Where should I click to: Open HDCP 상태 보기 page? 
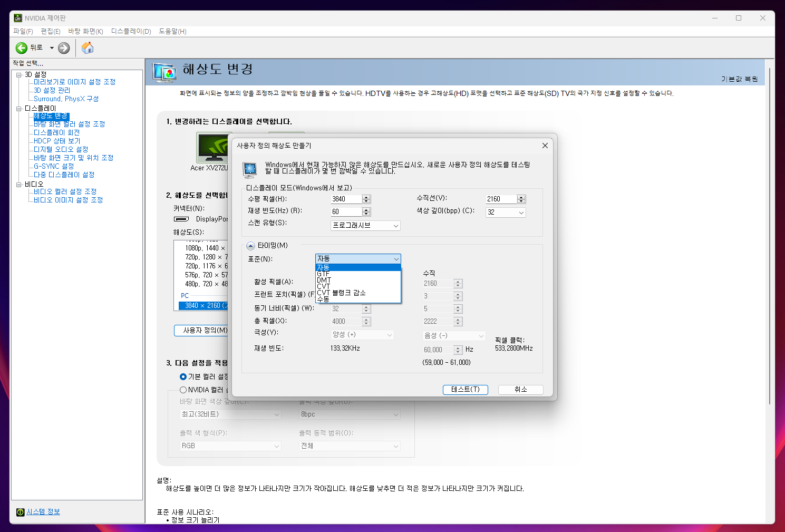point(57,141)
